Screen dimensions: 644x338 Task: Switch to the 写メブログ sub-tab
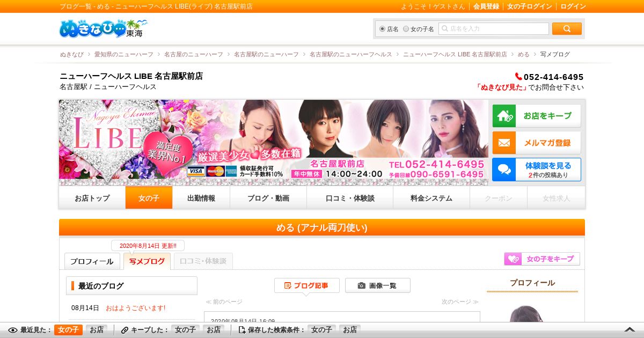[147, 261]
